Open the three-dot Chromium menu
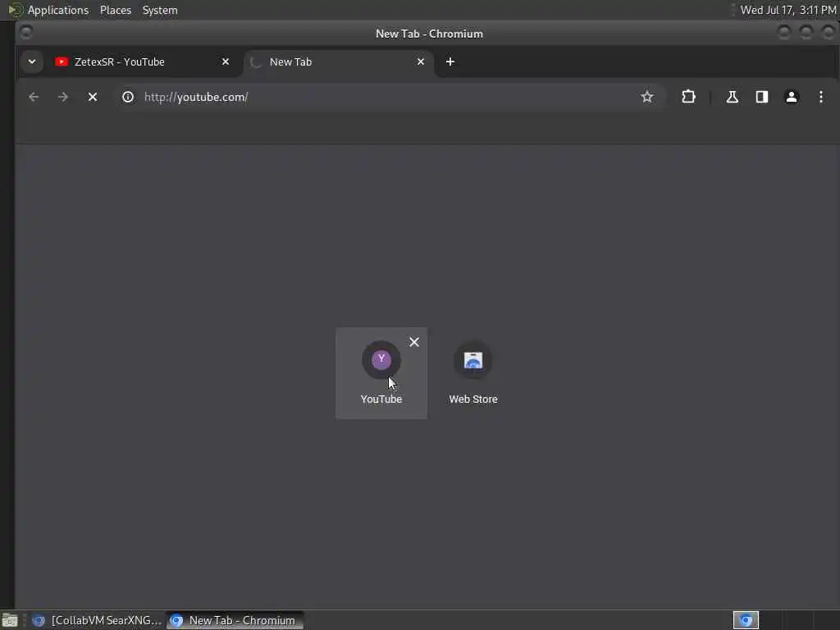This screenshot has width=840, height=630. click(820, 97)
